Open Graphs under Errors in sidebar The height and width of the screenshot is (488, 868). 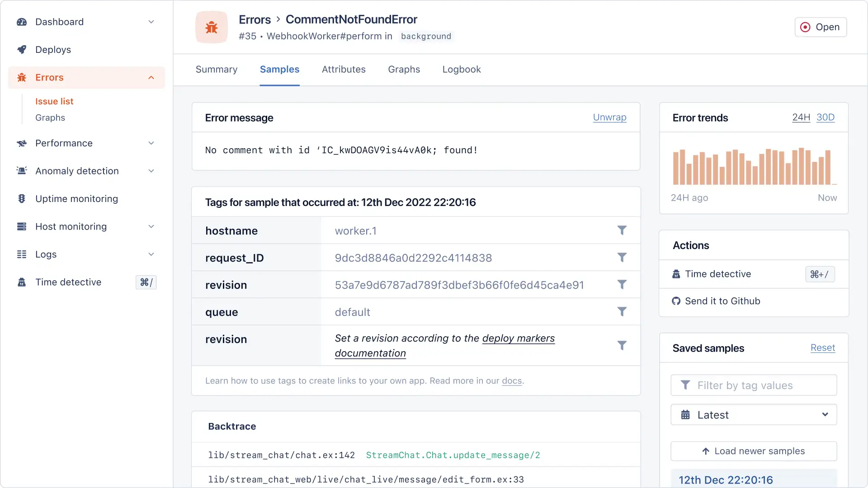(x=50, y=117)
